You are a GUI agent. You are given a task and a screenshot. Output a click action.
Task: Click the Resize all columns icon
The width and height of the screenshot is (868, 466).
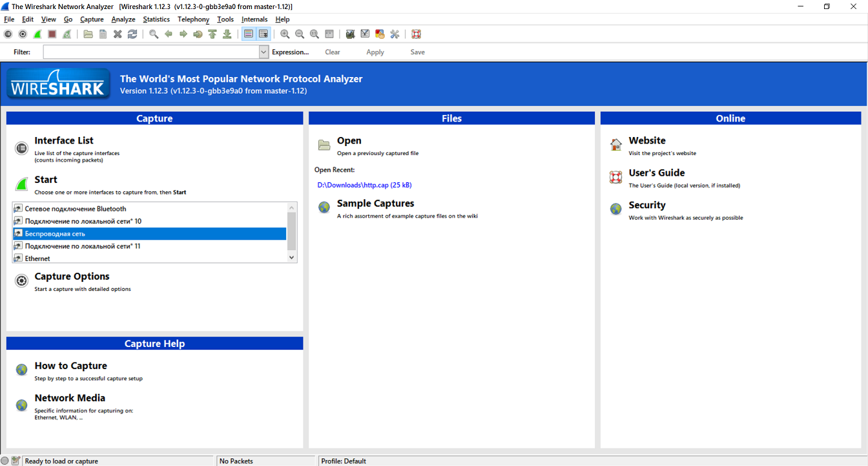pyautogui.click(x=329, y=34)
